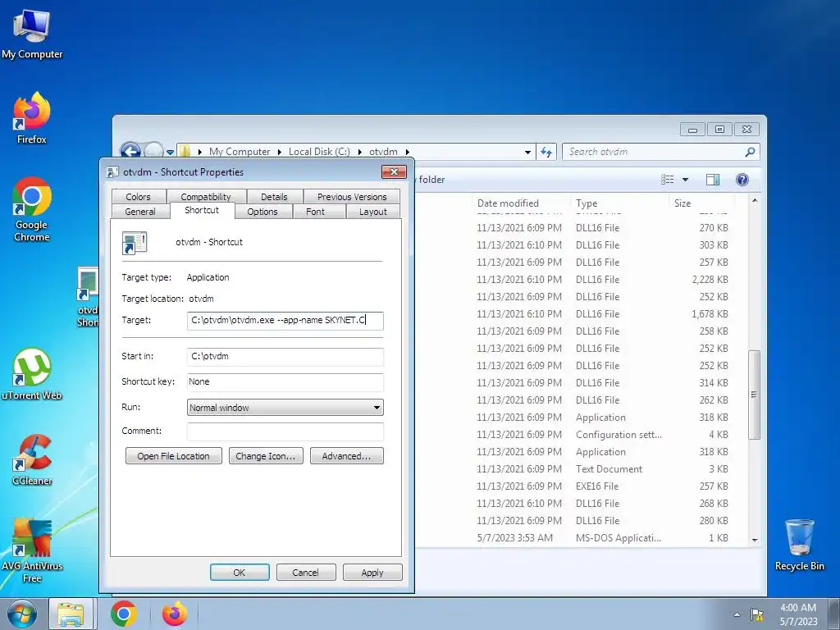840x630 pixels.
Task: Click Local Disk (C:) in the address bar
Action: click(x=319, y=152)
